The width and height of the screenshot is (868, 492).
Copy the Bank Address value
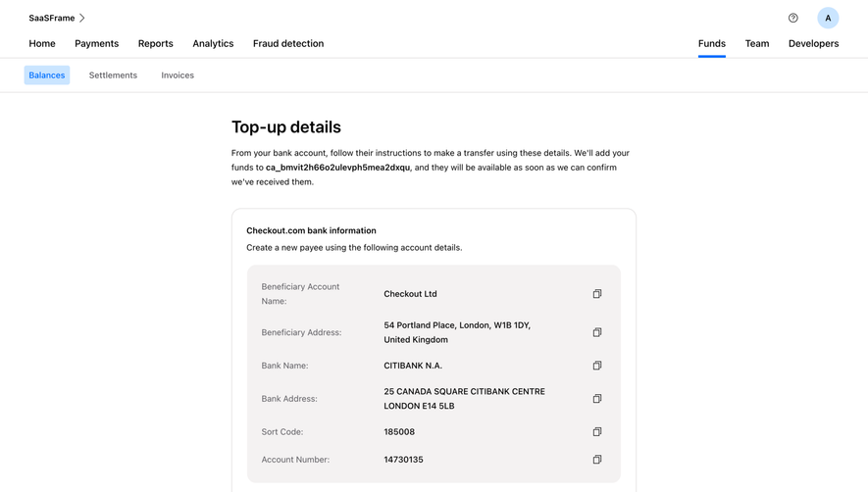(596, 399)
